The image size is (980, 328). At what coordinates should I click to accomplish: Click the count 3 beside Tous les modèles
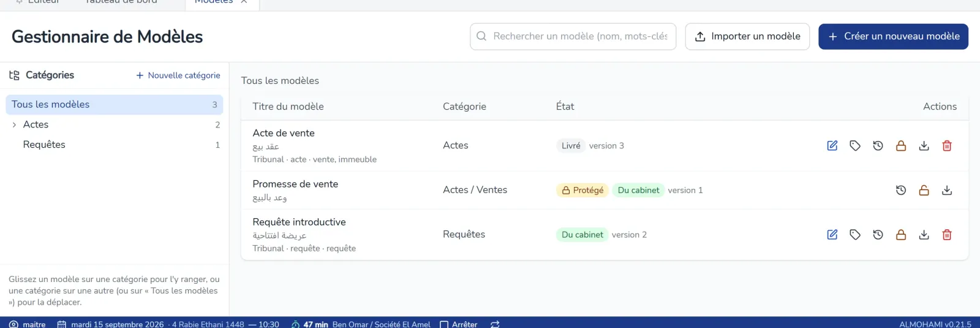214,105
